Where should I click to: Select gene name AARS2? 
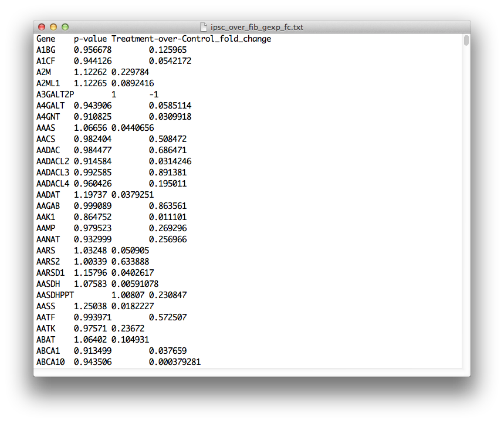[48, 262]
